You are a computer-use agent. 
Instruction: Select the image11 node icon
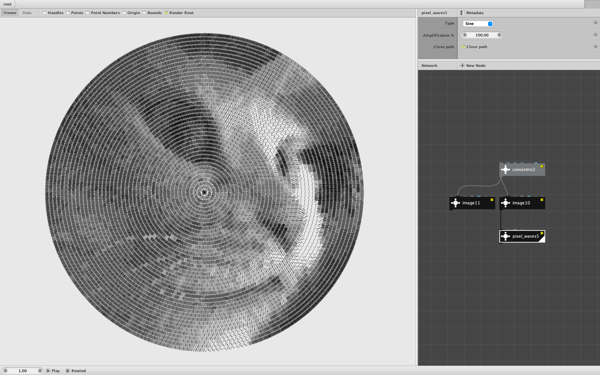455,203
